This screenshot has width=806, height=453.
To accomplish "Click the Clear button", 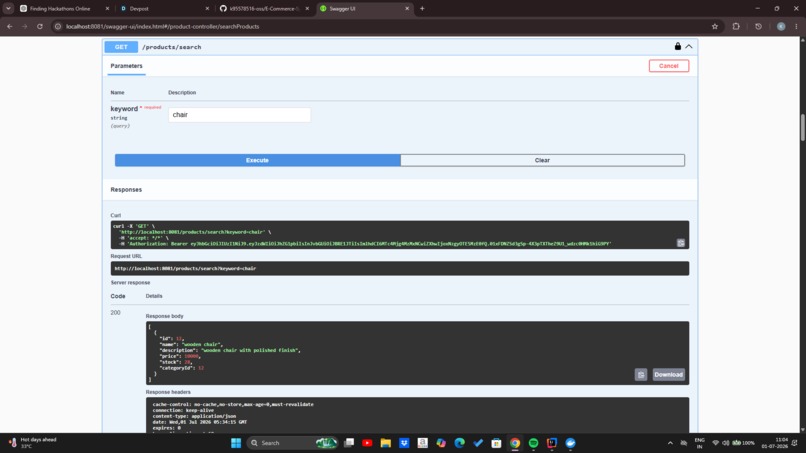I will (542, 160).
